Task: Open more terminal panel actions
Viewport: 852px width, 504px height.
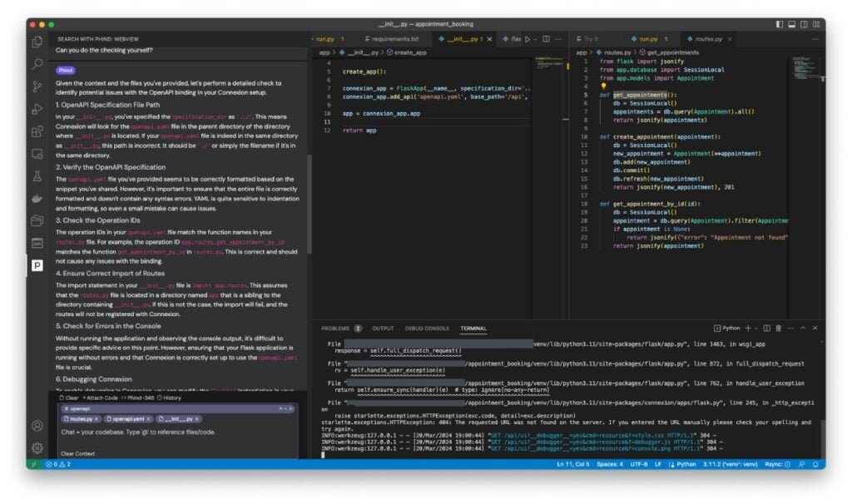Action: click(790, 328)
